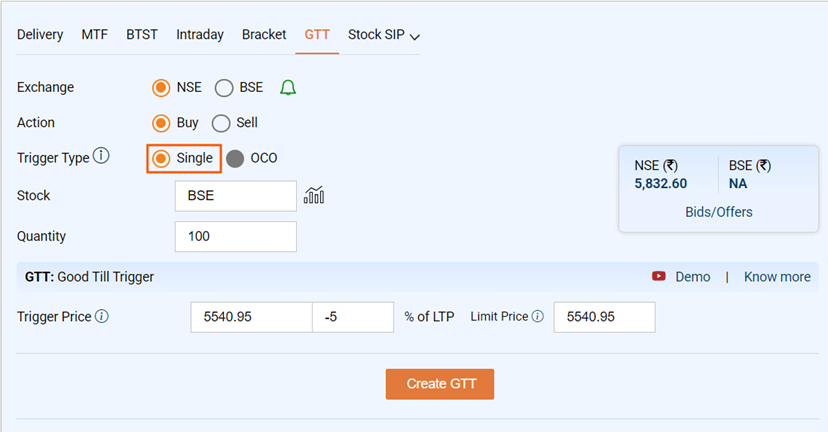Select the NSE exchange radio button

tap(161, 88)
